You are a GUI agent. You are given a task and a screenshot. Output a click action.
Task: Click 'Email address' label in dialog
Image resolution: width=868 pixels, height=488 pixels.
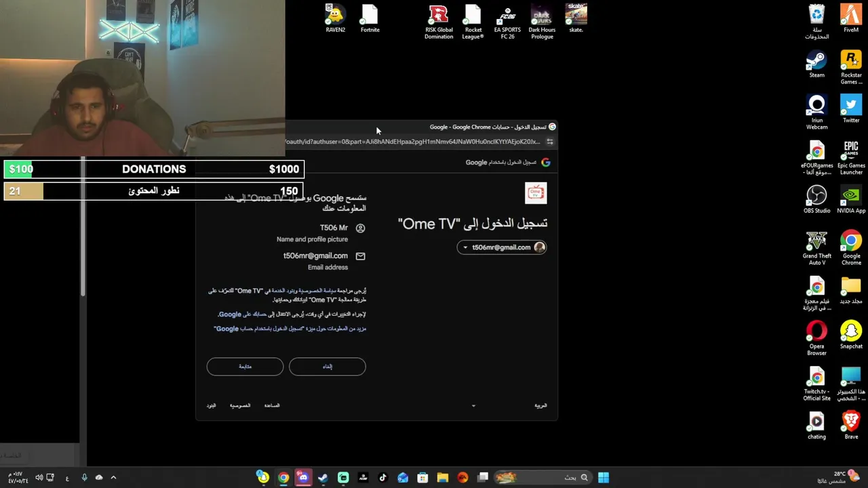[x=328, y=268]
